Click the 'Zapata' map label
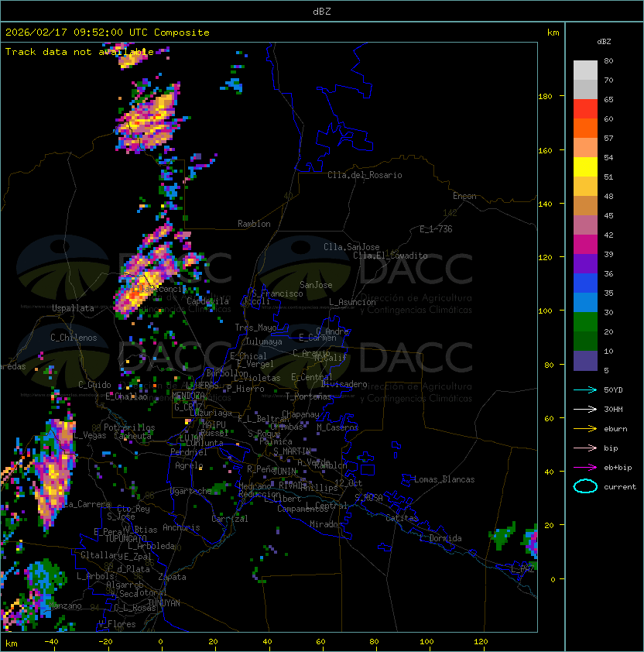This screenshot has height=652, width=644. [172, 577]
